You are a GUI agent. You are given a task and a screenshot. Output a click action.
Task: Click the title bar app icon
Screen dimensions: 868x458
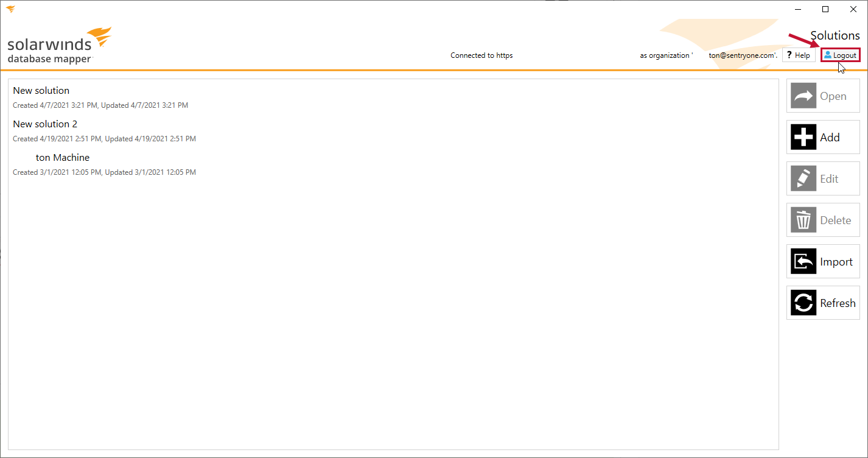coord(10,9)
